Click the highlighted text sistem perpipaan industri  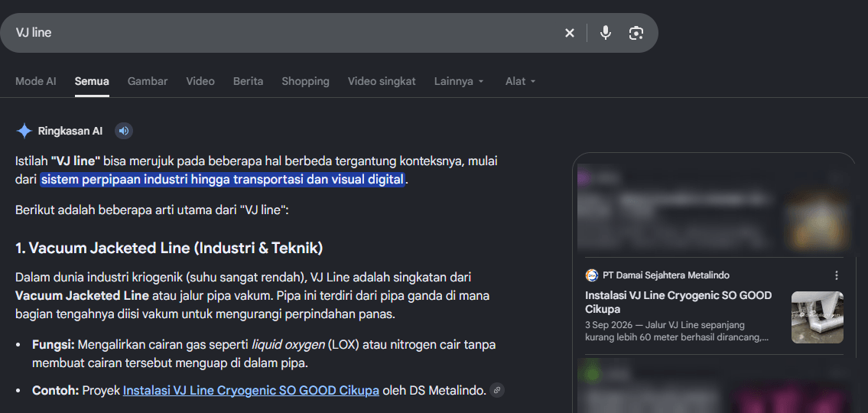[223, 180]
